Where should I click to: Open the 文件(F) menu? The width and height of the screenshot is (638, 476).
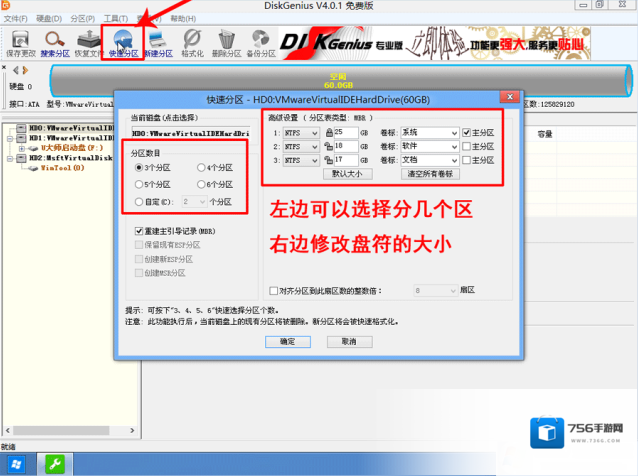point(17,18)
